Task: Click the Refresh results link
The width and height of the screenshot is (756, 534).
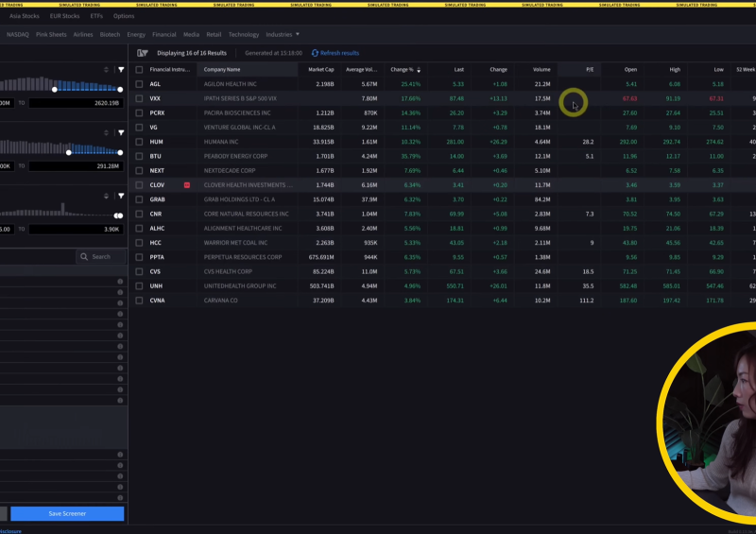Action: pyautogui.click(x=339, y=53)
